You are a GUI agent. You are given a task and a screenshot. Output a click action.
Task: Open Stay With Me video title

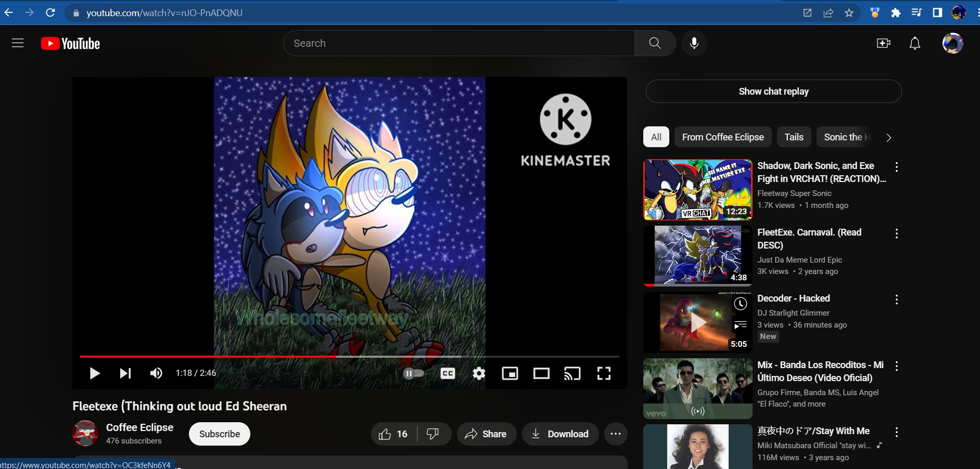[813, 431]
